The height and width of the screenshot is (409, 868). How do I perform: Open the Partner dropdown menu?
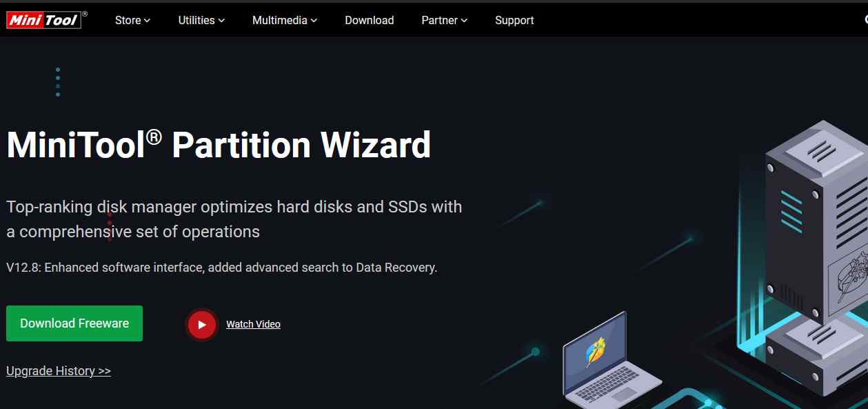pyautogui.click(x=445, y=20)
